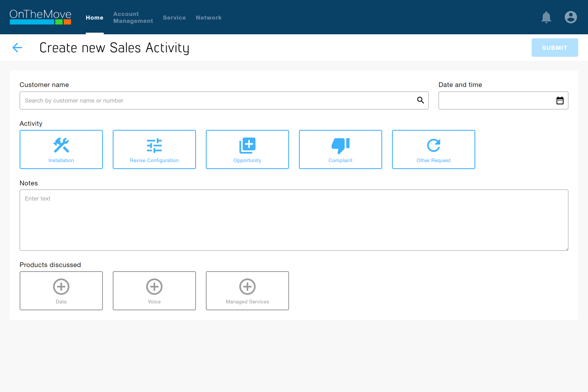Image resolution: width=588 pixels, height=392 pixels.
Task: Choose the Opportunity activity tile
Action: coord(247,149)
